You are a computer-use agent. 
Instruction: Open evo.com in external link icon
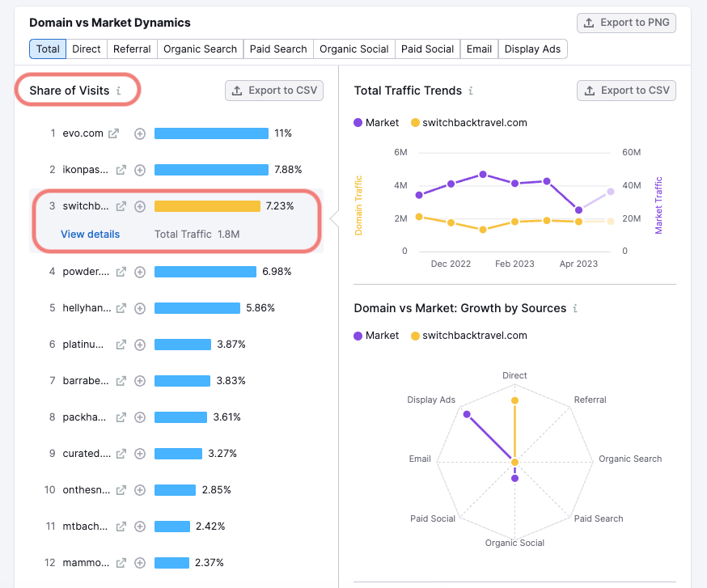point(113,133)
